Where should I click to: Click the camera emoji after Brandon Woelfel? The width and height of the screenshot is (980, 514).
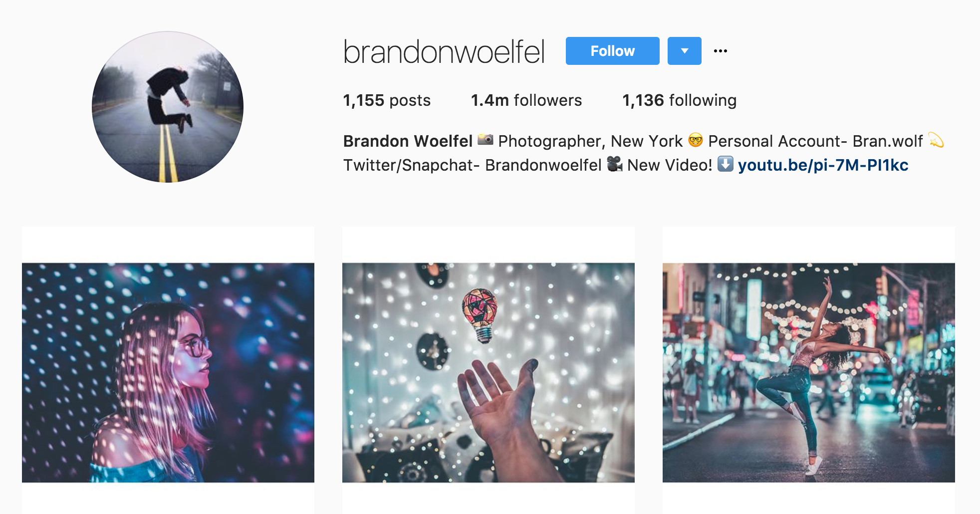point(485,140)
